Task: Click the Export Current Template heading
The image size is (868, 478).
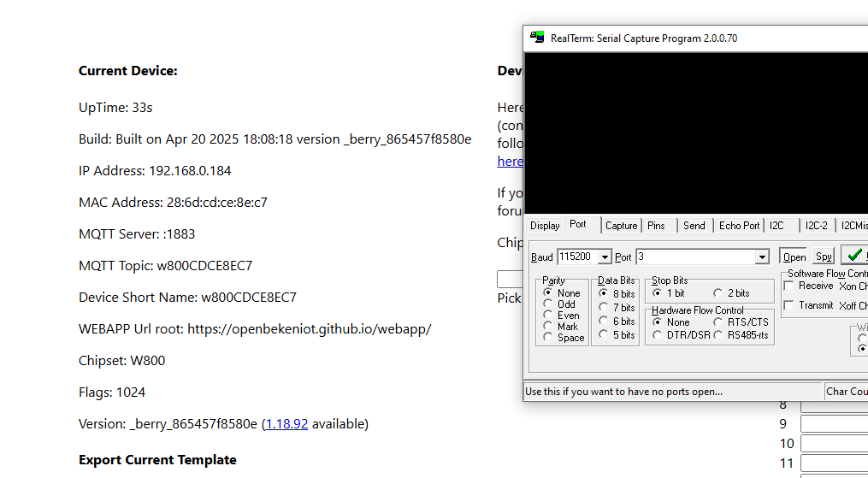Action: pos(157,460)
